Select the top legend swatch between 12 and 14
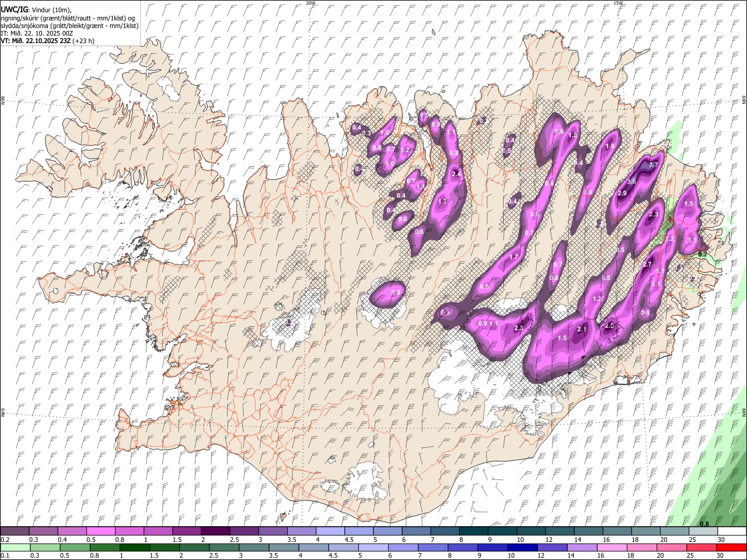The image size is (747, 560). [560, 531]
